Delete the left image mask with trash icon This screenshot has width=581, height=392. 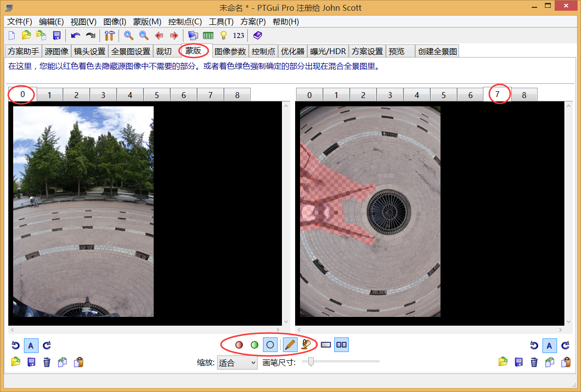point(47,362)
